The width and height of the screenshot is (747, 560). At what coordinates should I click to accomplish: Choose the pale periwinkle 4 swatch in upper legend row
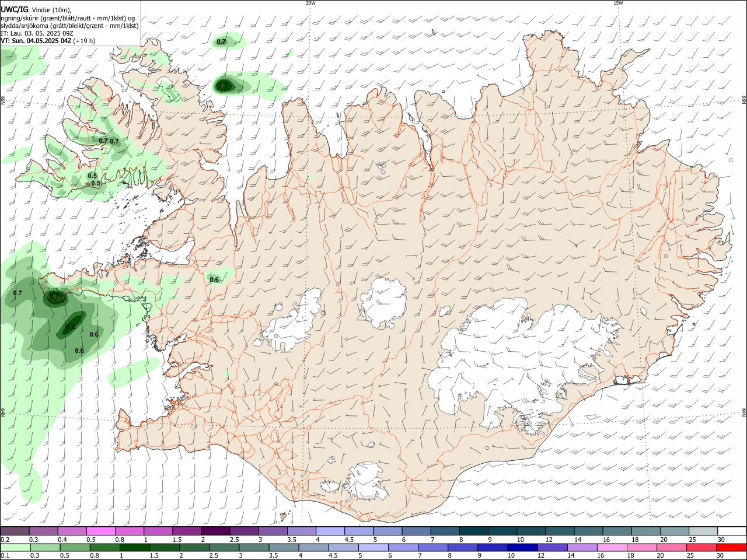[x=330, y=531]
